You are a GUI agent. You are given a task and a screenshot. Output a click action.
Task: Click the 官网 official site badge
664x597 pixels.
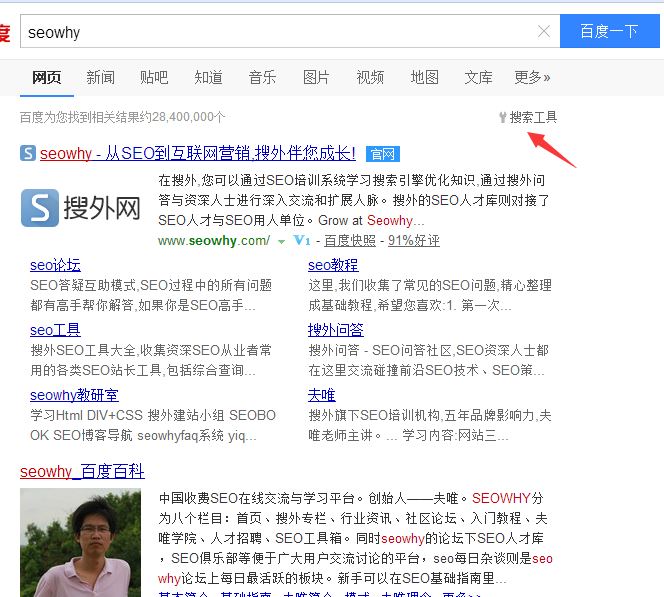pyautogui.click(x=382, y=154)
